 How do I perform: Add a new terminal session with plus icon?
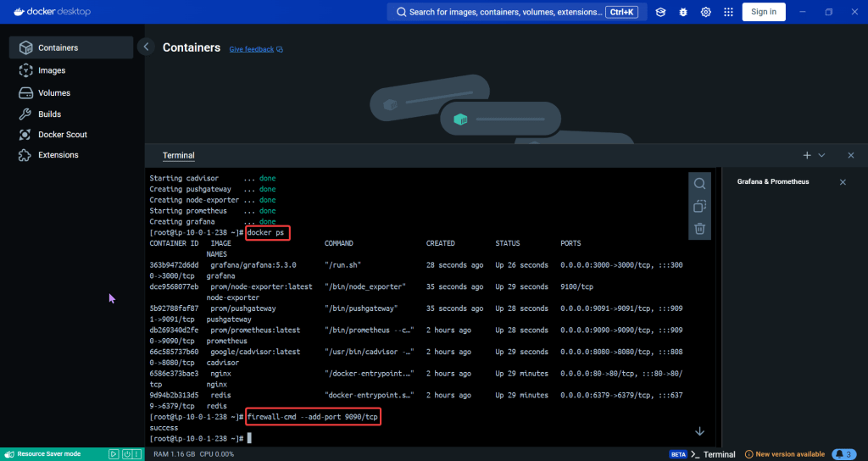click(807, 156)
